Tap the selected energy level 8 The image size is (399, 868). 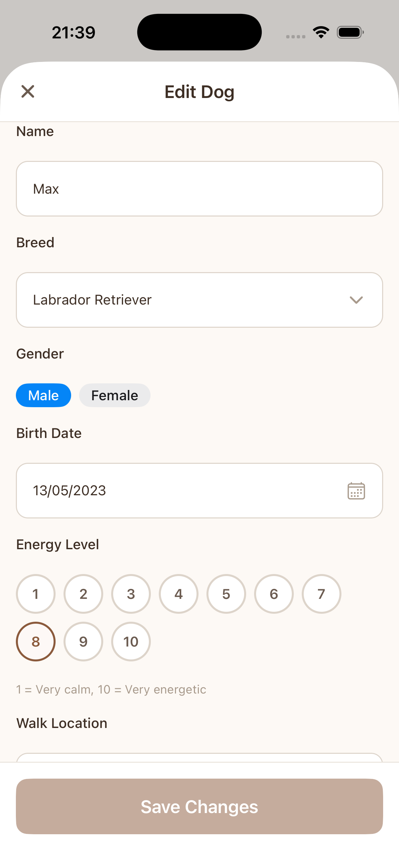(36, 642)
